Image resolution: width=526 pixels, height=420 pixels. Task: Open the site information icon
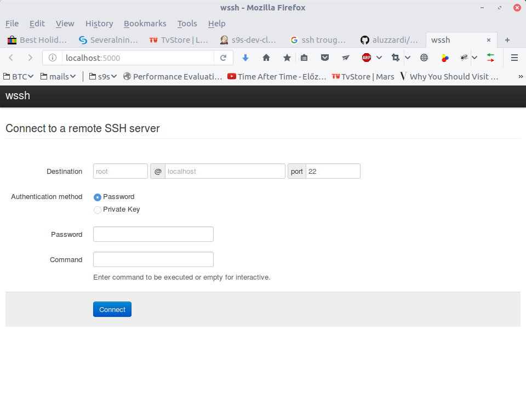pyautogui.click(x=53, y=58)
